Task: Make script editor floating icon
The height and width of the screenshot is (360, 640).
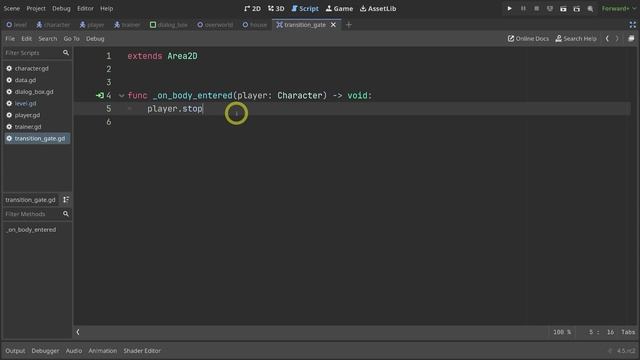Action: click(631, 38)
